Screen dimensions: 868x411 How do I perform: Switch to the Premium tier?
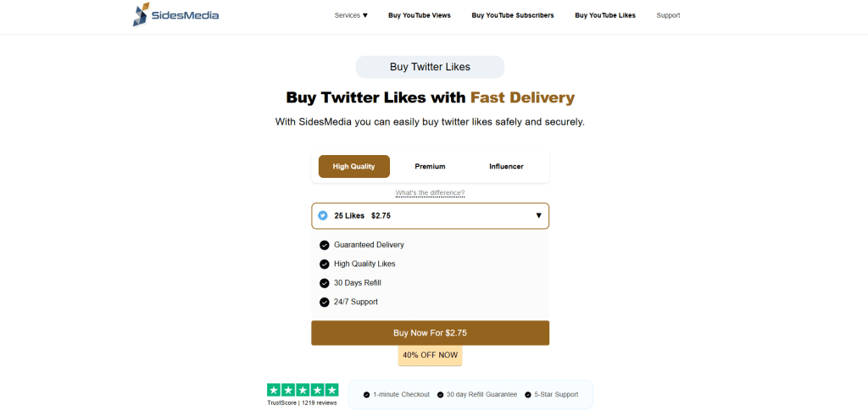coord(430,166)
